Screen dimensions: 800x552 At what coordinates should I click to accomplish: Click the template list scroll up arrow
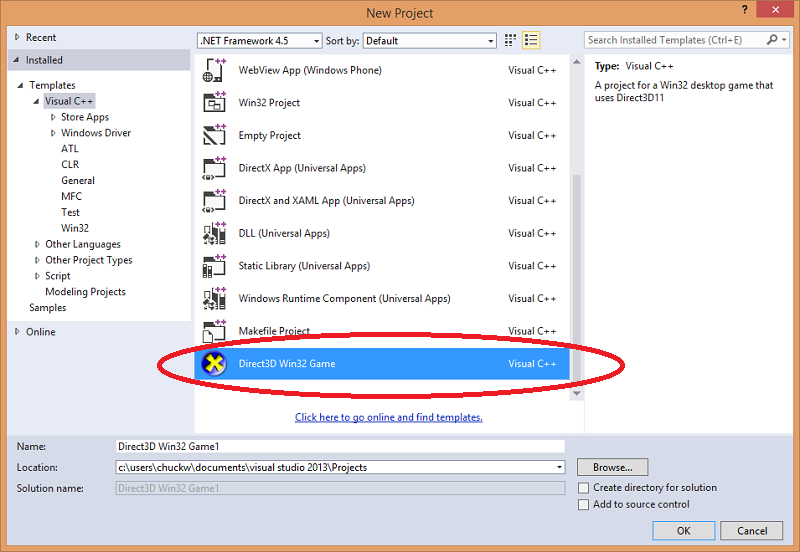[x=577, y=62]
